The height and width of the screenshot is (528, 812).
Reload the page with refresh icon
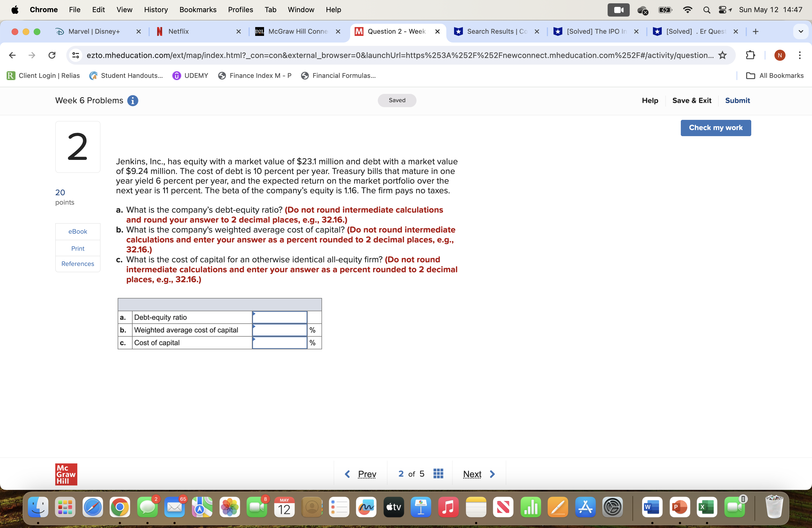coord(52,55)
